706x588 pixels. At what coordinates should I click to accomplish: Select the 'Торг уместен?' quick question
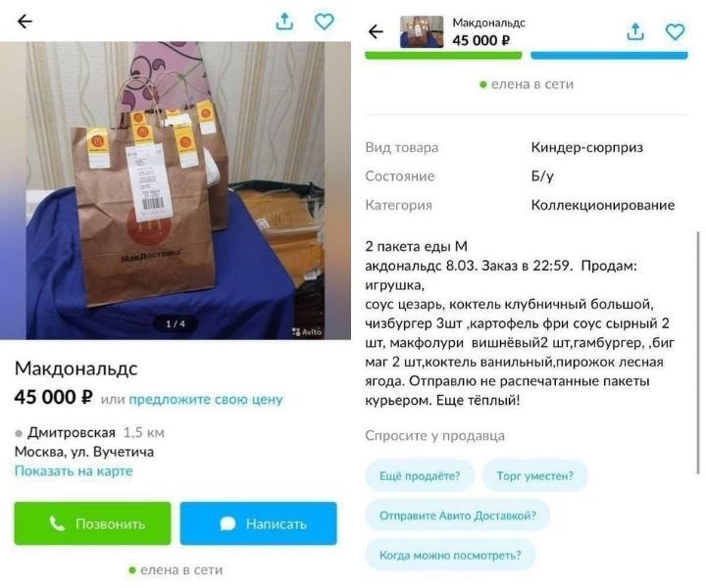point(535,475)
